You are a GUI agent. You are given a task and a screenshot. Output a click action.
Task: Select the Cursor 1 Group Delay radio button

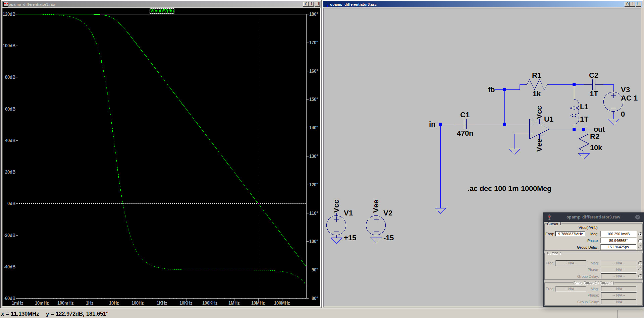tap(640, 247)
